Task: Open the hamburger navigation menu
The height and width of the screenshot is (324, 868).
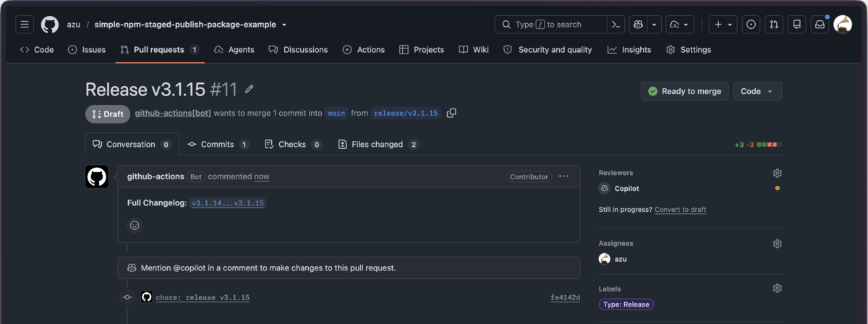Action: click(x=25, y=25)
